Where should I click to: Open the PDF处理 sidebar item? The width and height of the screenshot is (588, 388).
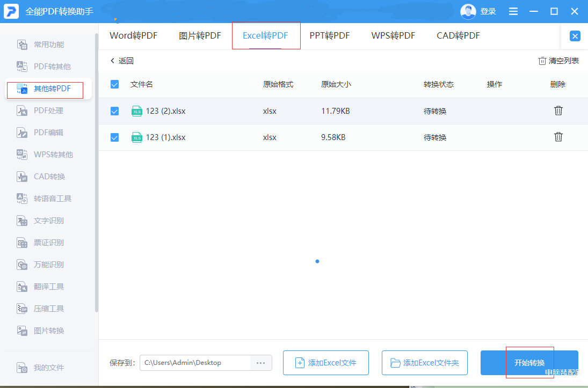click(x=40, y=111)
